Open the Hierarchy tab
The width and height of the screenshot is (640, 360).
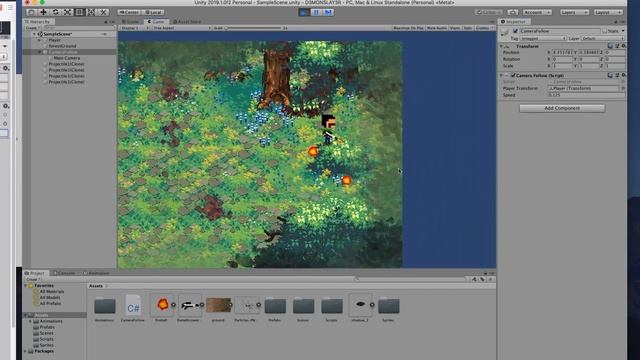(38, 22)
